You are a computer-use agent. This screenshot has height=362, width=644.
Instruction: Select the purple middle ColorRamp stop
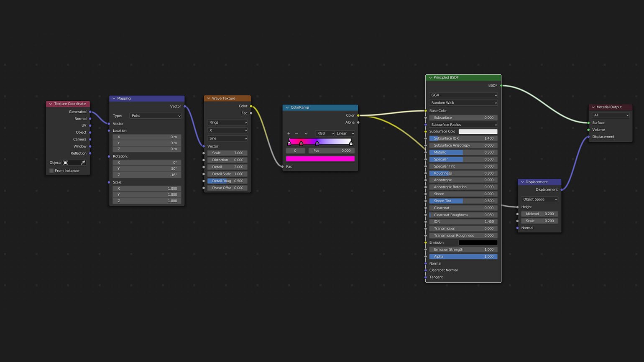click(317, 143)
